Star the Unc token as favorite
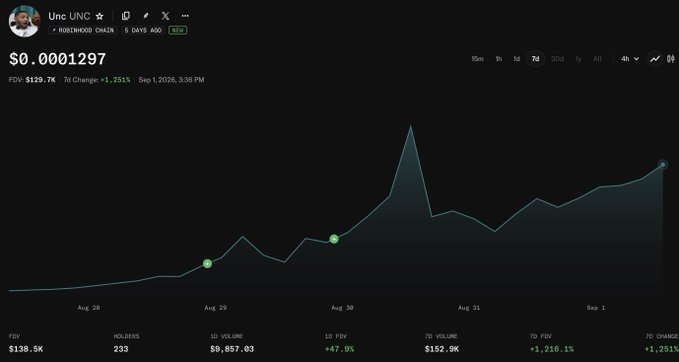This screenshot has height=362, width=679. pos(100,16)
